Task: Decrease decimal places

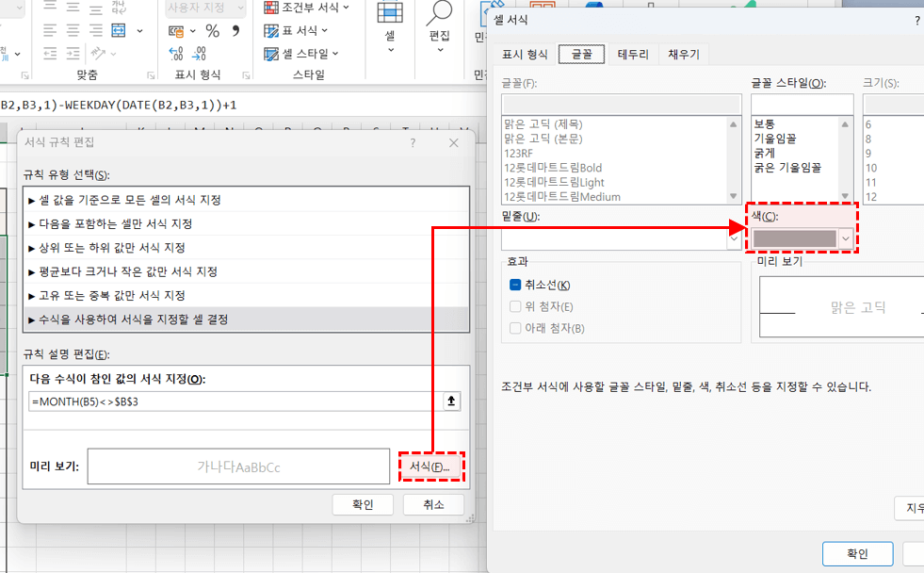Action: [200, 56]
